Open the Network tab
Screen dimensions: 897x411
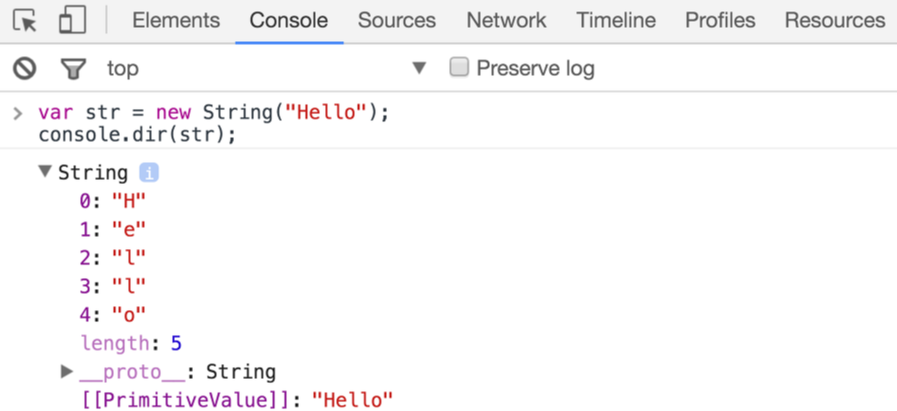click(506, 21)
